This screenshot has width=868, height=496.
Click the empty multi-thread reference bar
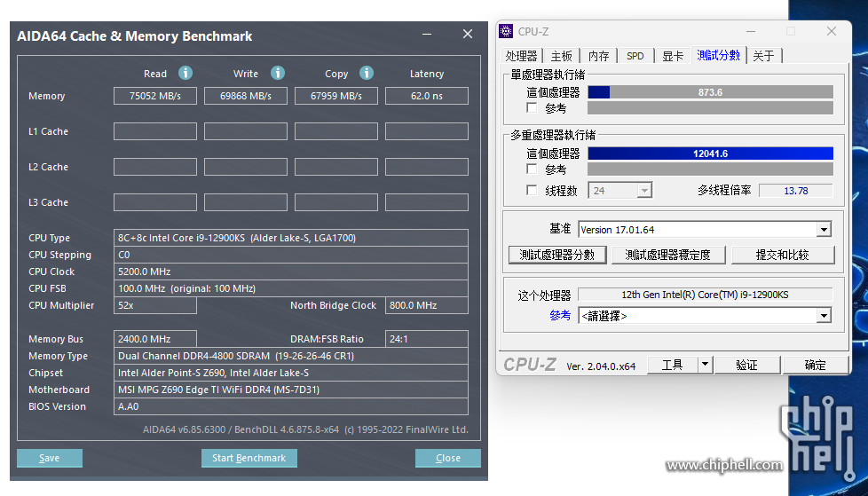point(710,169)
